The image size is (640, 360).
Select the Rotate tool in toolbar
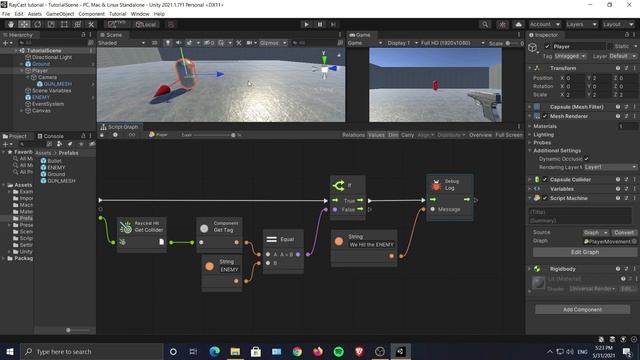click(x=38, y=24)
